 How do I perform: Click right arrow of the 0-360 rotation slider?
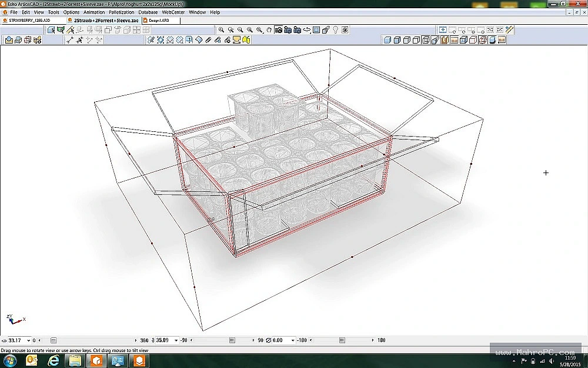[x=136, y=340]
